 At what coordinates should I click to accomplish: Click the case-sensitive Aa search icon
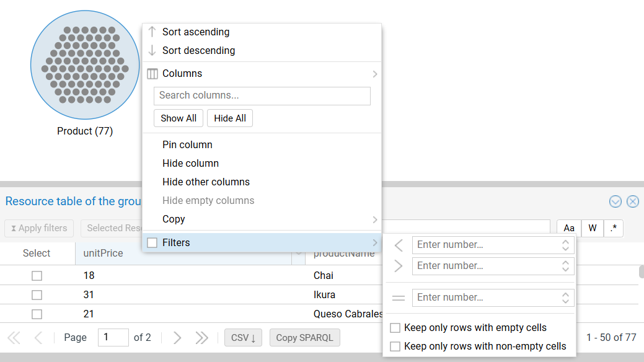click(x=568, y=228)
